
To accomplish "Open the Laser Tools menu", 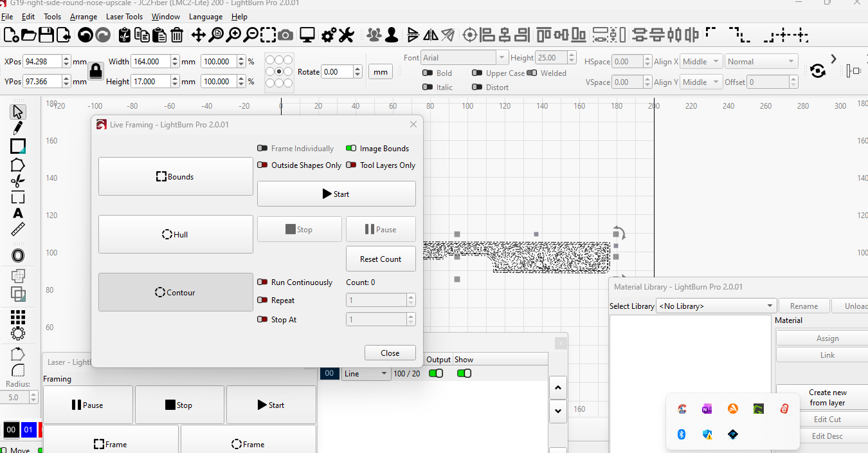I will click(x=124, y=17).
